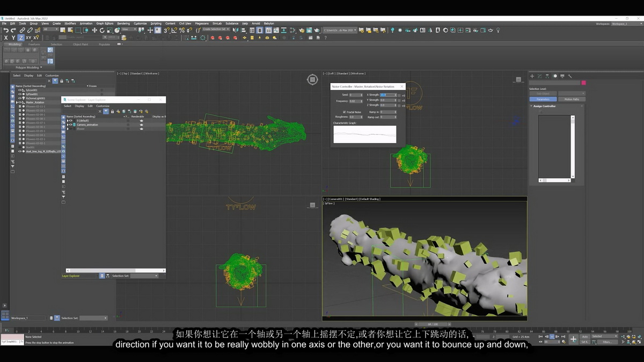Open Selection Set dropdown in Layer Explorer

pyautogui.click(x=144, y=276)
